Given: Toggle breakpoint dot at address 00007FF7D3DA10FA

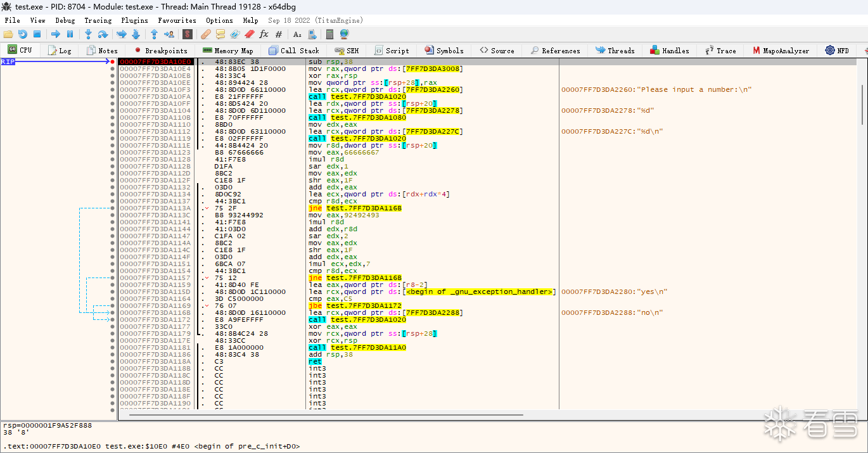Looking at the screenshot, I should [x=113, y=96].
